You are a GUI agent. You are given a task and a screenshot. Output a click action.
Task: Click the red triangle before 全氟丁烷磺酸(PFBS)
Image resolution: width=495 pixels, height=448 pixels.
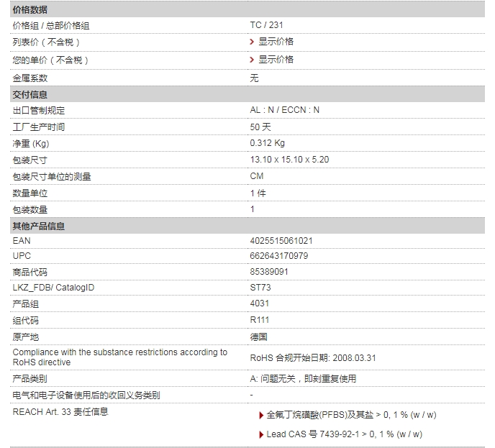tap(260, 416)
